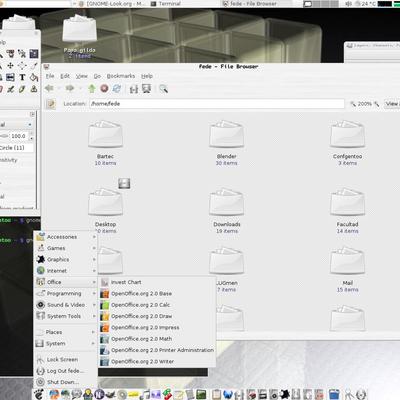Image resolution: width=400 pixels, height=400 pixels.
Task: Click volume icon in top panel
Action: [x=349, y=4]
